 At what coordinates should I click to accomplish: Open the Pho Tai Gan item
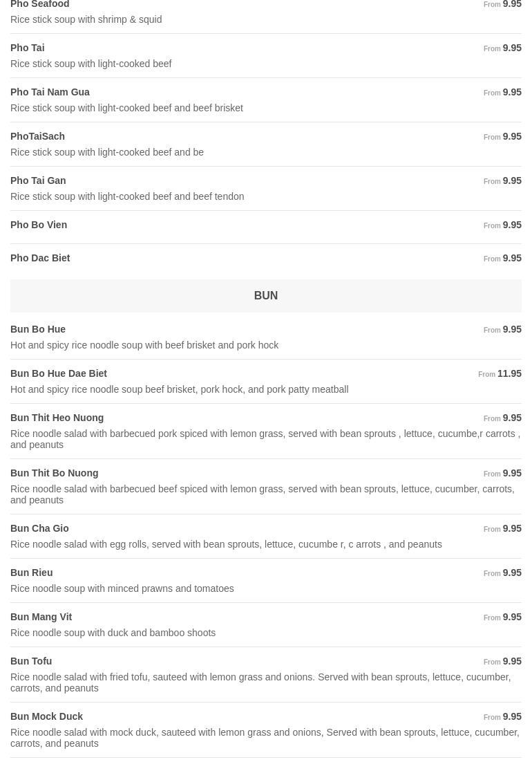click(x=38, y=180)
